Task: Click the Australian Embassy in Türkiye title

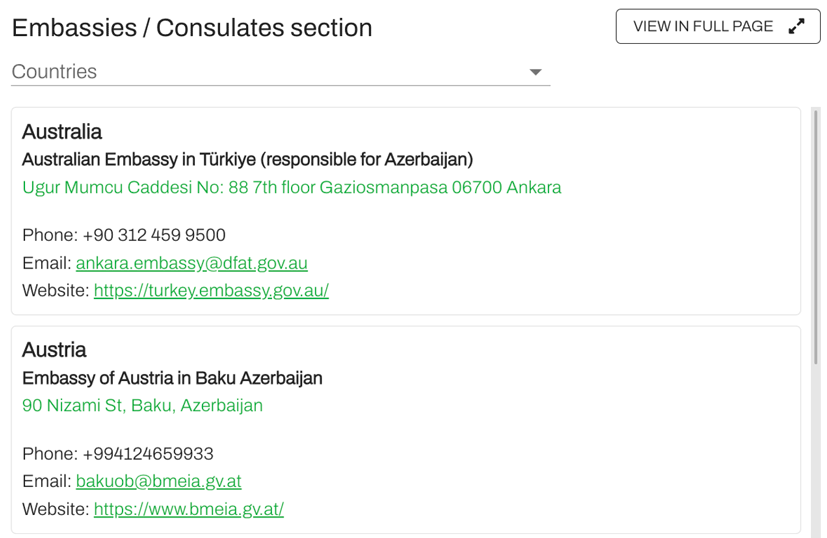Action: point(247,159)
